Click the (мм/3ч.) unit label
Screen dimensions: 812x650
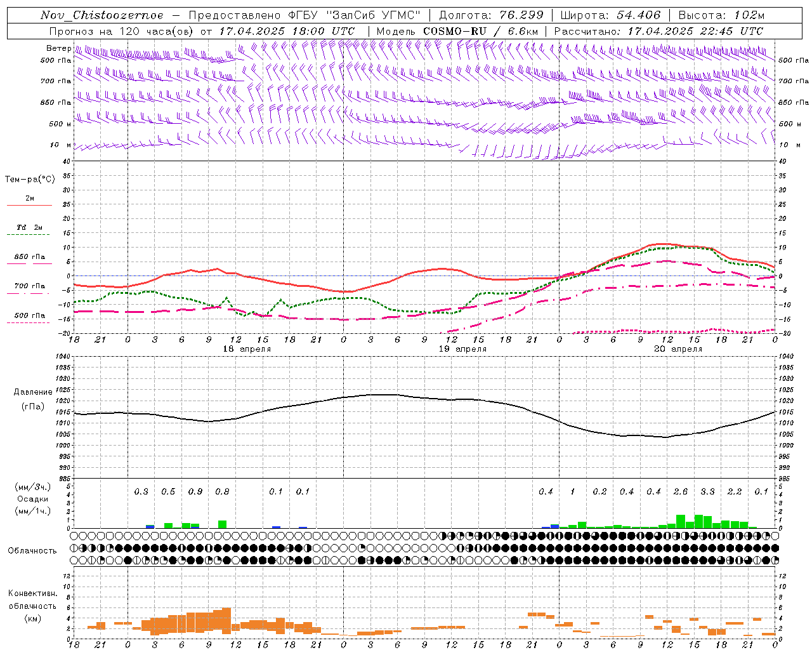tap(32, 487)
